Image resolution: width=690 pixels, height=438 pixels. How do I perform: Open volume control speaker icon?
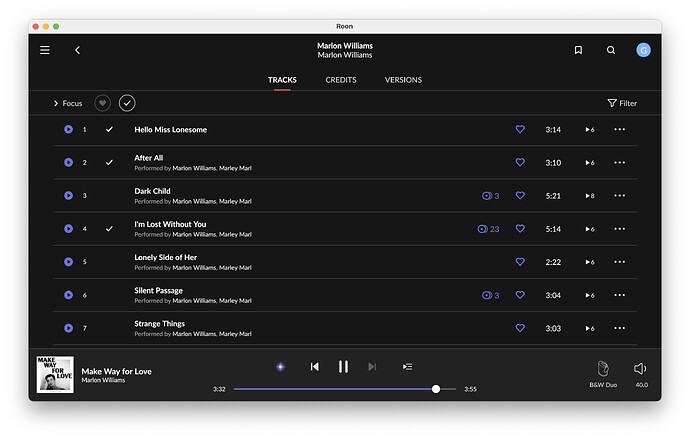pos(641,368)
